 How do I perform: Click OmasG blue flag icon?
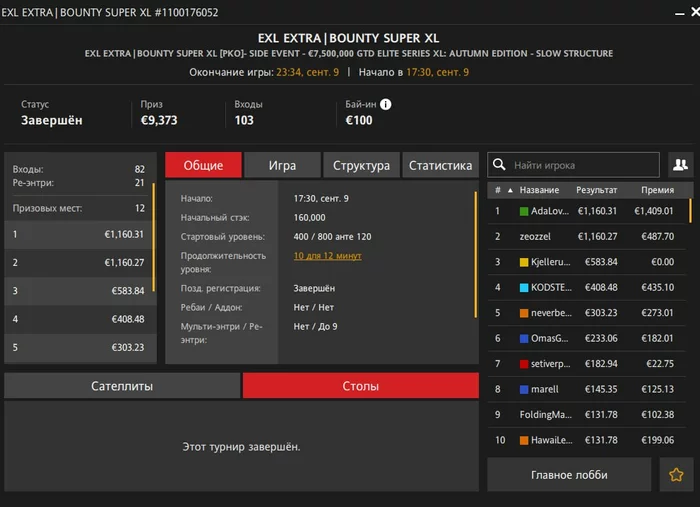click(x=524, y=338)
